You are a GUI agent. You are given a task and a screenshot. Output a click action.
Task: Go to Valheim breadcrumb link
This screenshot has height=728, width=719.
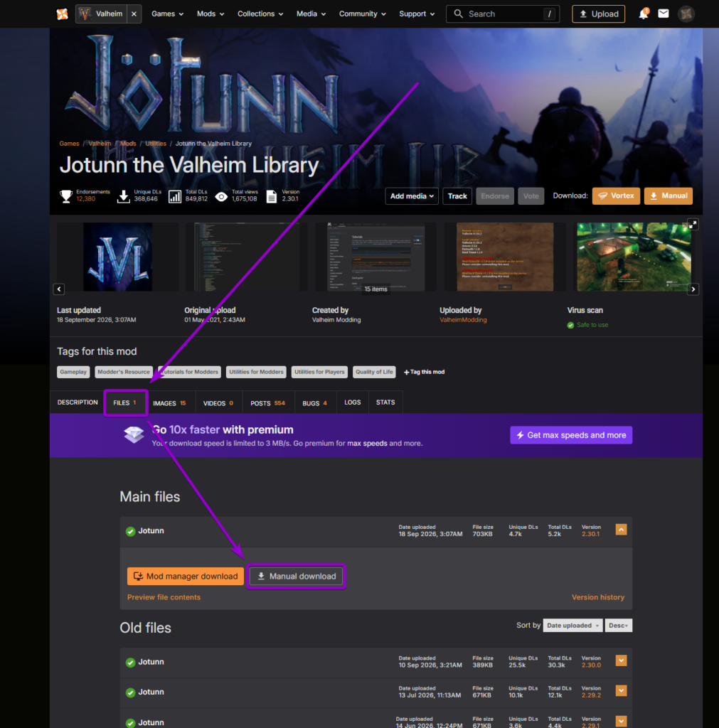tap(100, 144)
